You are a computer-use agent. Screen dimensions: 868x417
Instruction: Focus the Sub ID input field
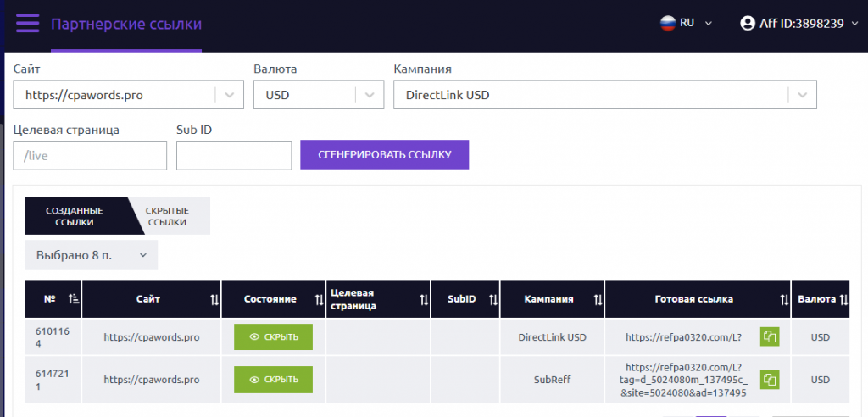(234, 155)
